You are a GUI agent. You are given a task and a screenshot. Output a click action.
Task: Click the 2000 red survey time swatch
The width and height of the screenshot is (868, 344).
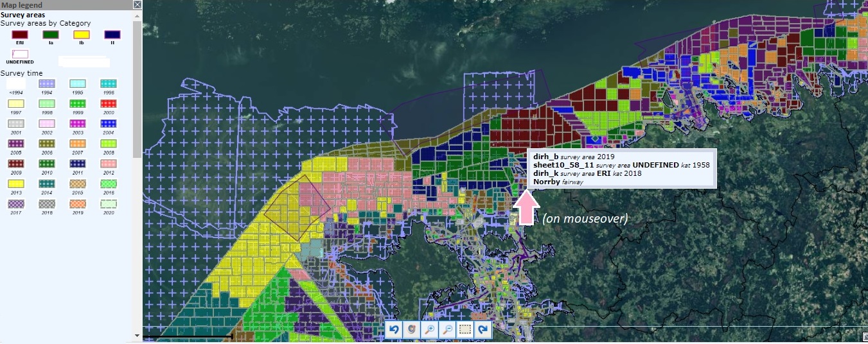(109, 103)
